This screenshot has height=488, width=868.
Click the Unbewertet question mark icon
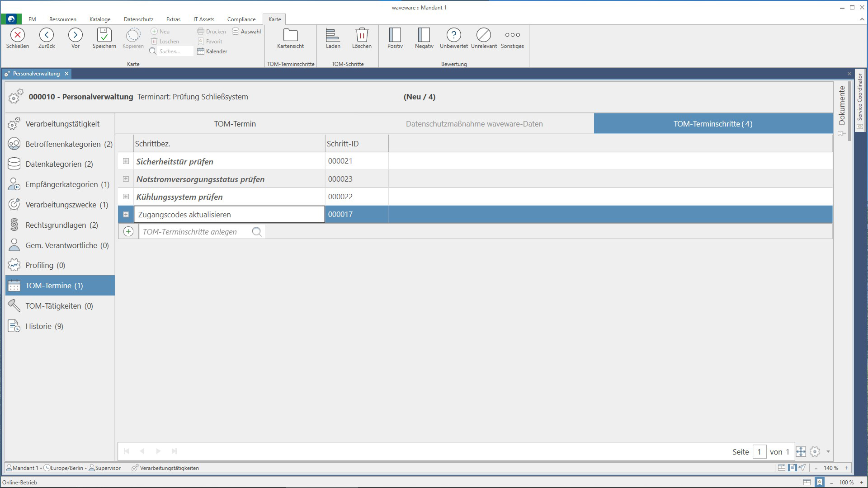pyautogui.click(x=453, y=35)
